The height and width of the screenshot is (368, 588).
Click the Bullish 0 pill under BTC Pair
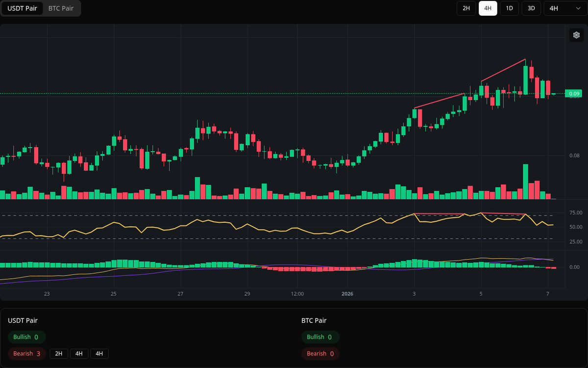(320, 337)
